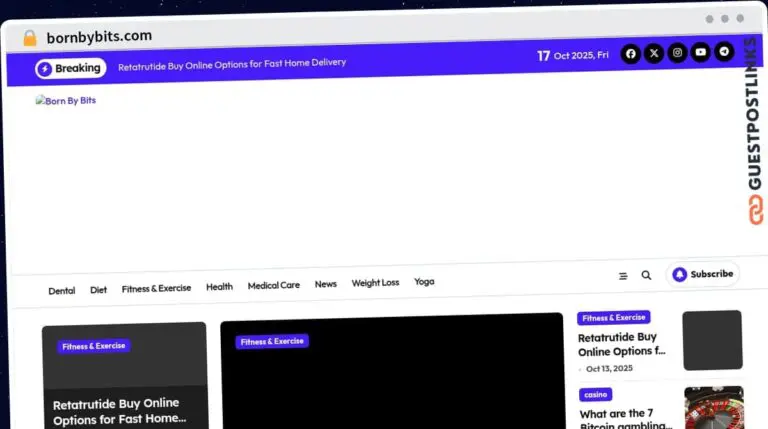This screenshot has height=429, width=768.
Task: Click the Born By Bits logo
Action: (66, 100)
